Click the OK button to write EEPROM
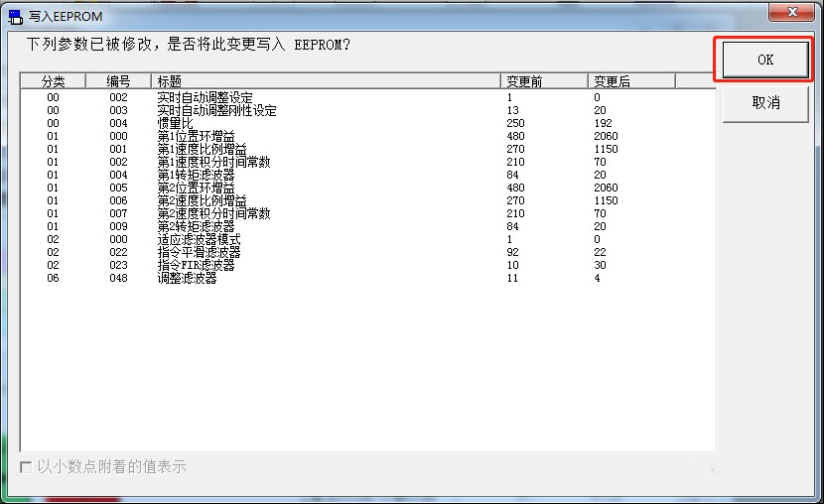Screen dimensions: 824x504 (x=765, y=60)
